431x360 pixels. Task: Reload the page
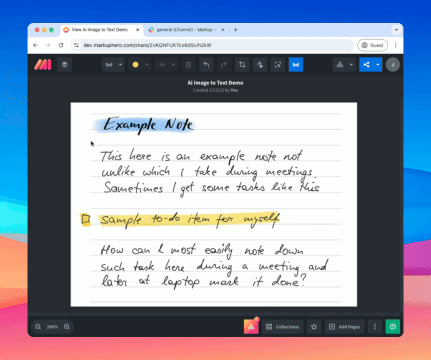[61, 45]
